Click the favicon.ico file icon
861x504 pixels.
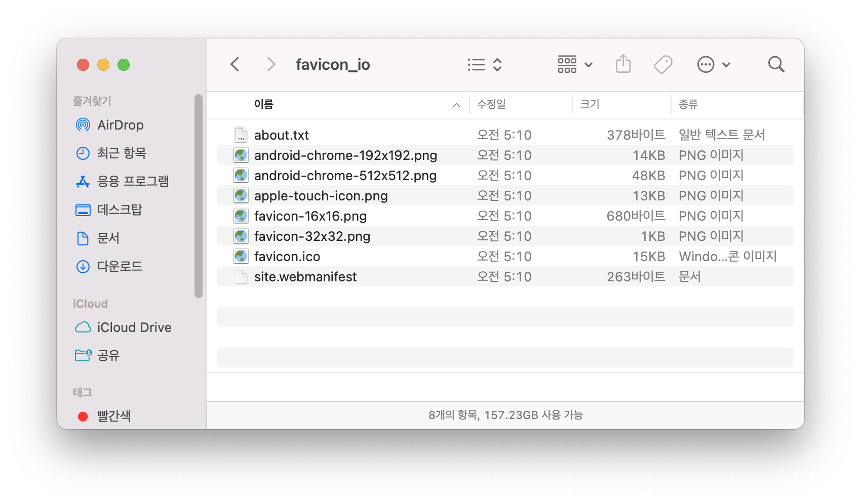click(241, 256)
